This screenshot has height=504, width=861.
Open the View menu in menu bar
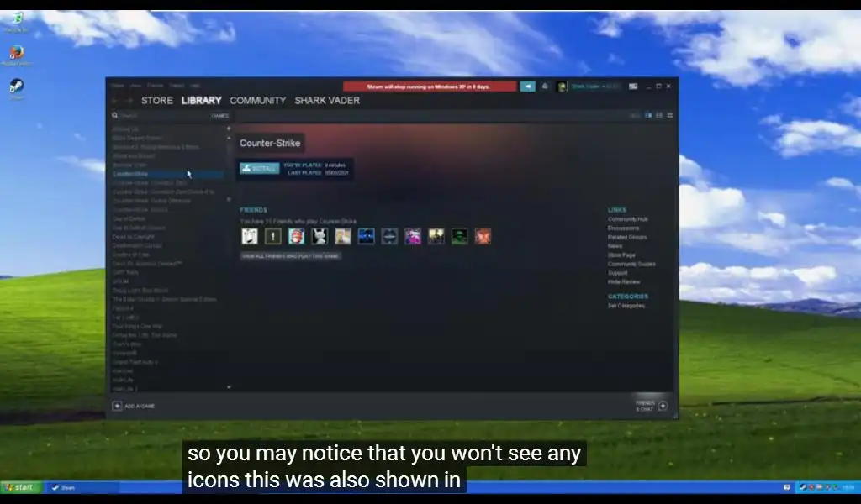point(135,86)
